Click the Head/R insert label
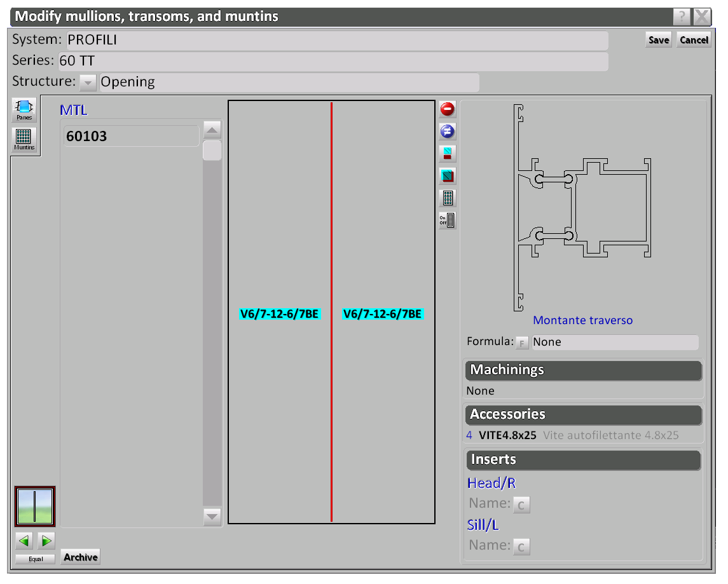Image resolution: width=728 pixels, height=584 pixels. (491, 484)
